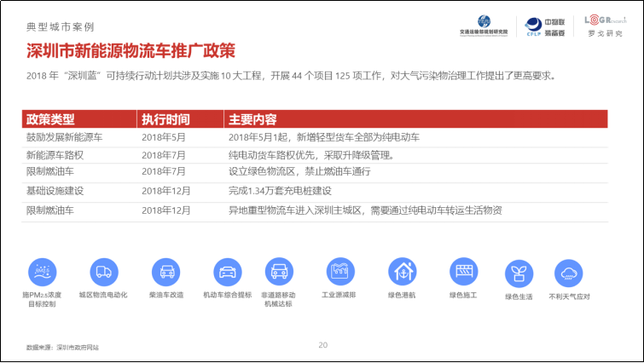
Task: Click the 政策类型 table header
Action: point(51,118)
